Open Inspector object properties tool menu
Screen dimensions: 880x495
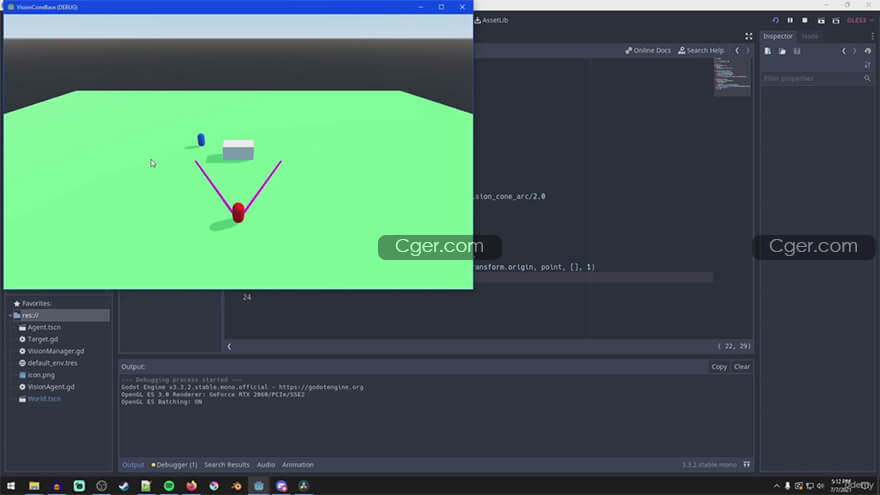point(868,65)
